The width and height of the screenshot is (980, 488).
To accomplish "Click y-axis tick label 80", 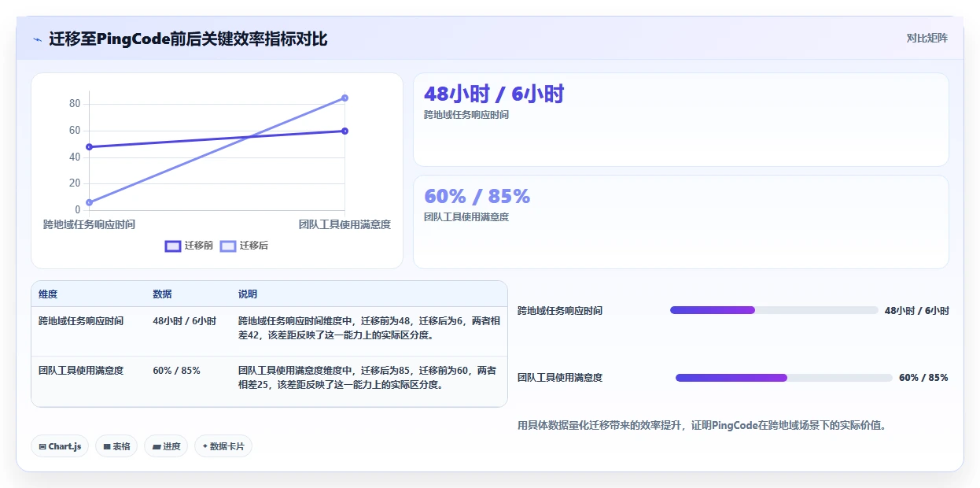I will coord(75,104).
